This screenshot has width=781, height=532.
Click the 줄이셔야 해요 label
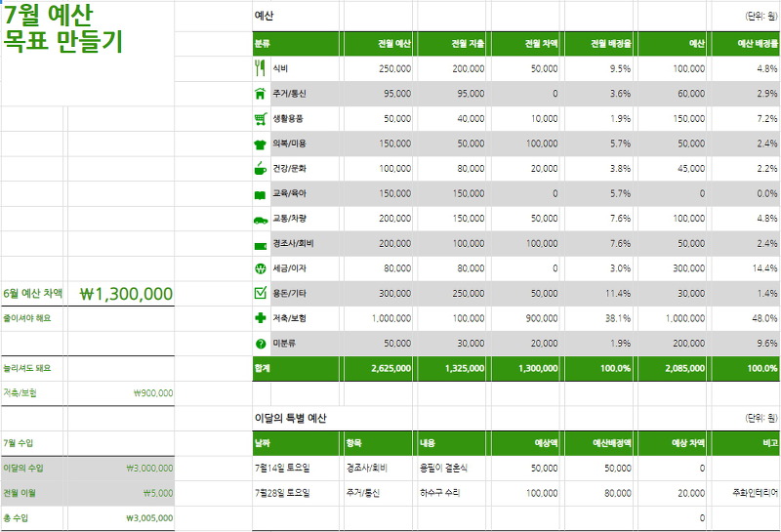(x=27, y=318)
